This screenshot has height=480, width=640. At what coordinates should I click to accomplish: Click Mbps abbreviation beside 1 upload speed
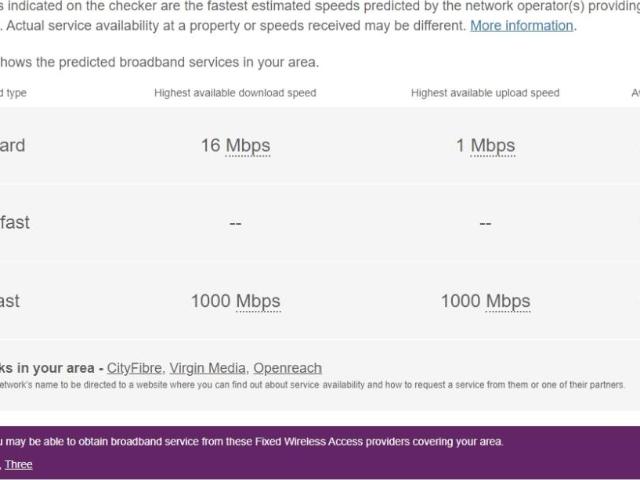pos(493,146)
